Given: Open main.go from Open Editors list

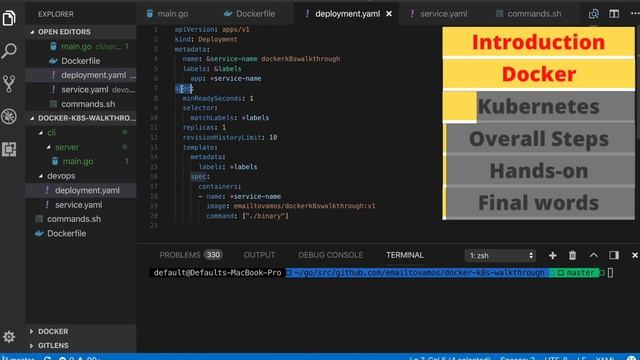Looking at the screenshot, I should [x=81, y=47].
